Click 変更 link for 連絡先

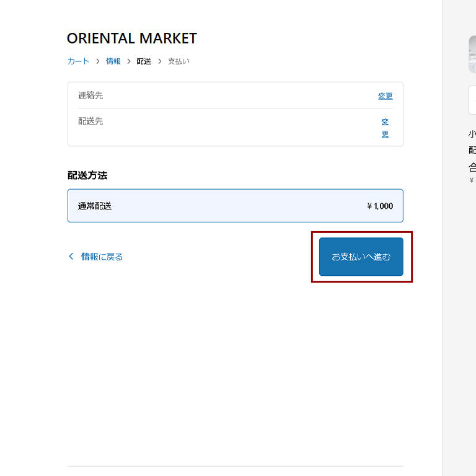[386, 96]
